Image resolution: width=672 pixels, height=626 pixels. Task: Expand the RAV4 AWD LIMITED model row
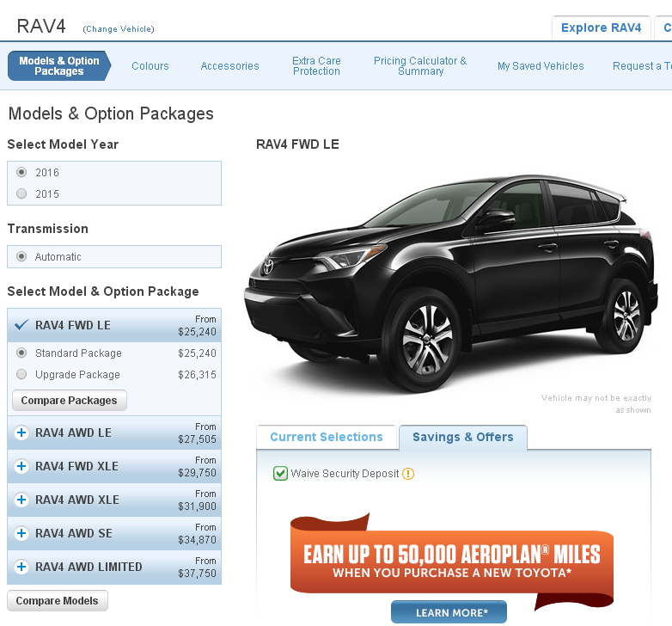tap(89, 568)
